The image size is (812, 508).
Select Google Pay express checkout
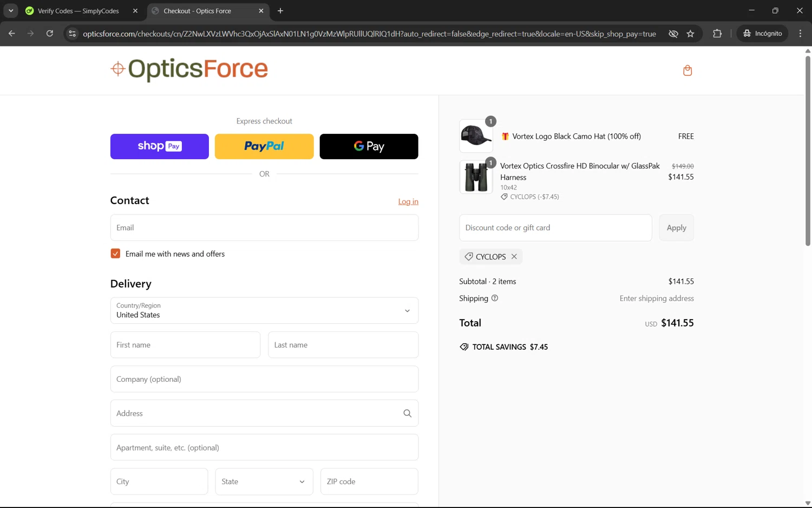pos(369,146)
